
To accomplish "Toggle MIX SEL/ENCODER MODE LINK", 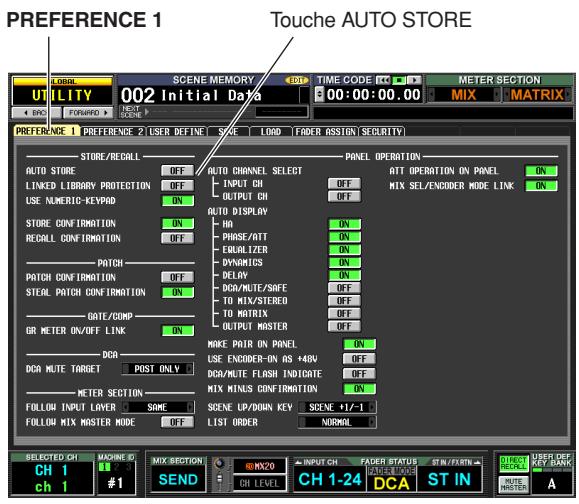I will point(541,185).
